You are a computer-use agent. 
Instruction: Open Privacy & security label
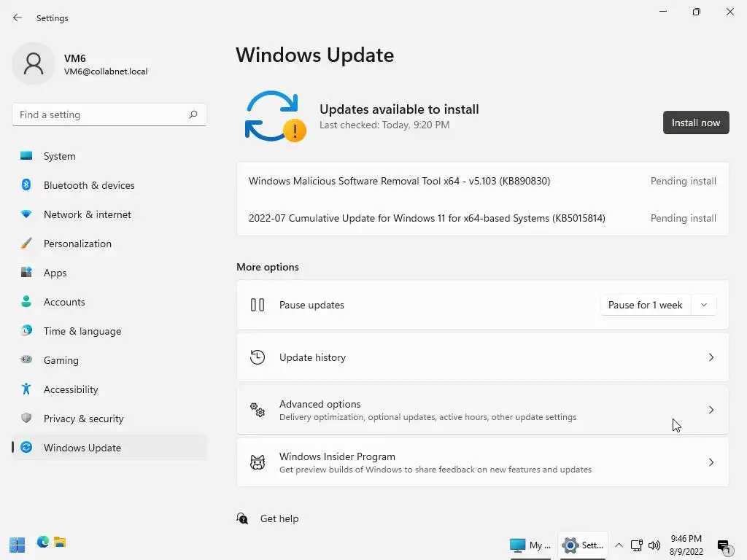83,419
